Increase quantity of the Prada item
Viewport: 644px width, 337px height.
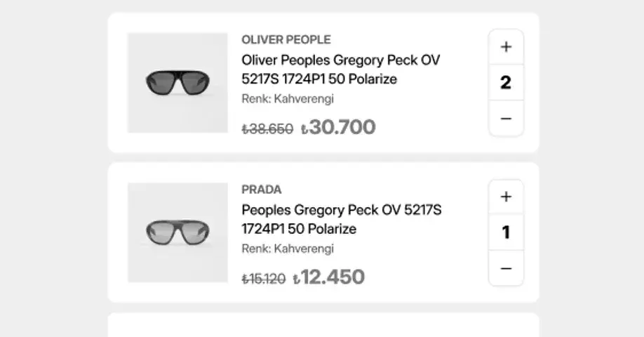[x=506, y=197]
